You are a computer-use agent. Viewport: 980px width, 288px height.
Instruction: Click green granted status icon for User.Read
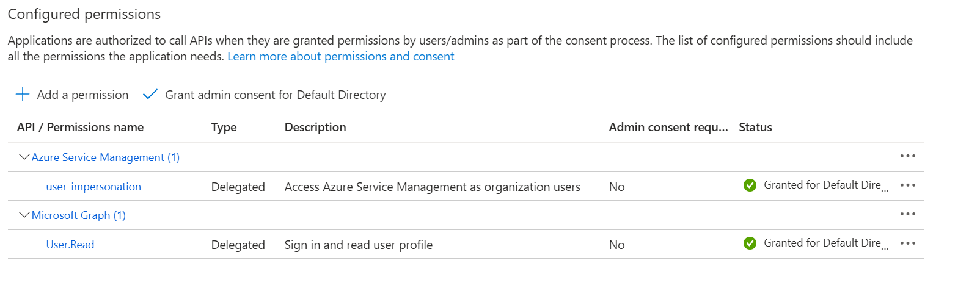(750, 243)
